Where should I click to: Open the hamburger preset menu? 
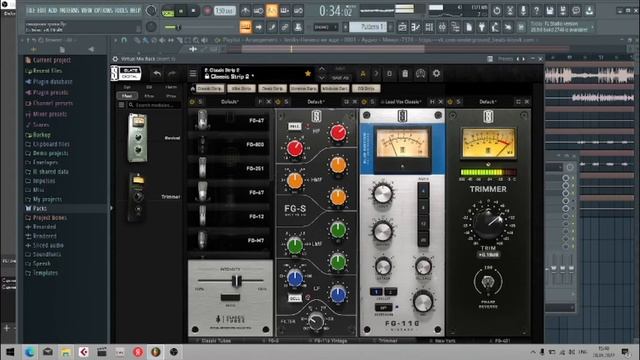click(x=193, y=74)
